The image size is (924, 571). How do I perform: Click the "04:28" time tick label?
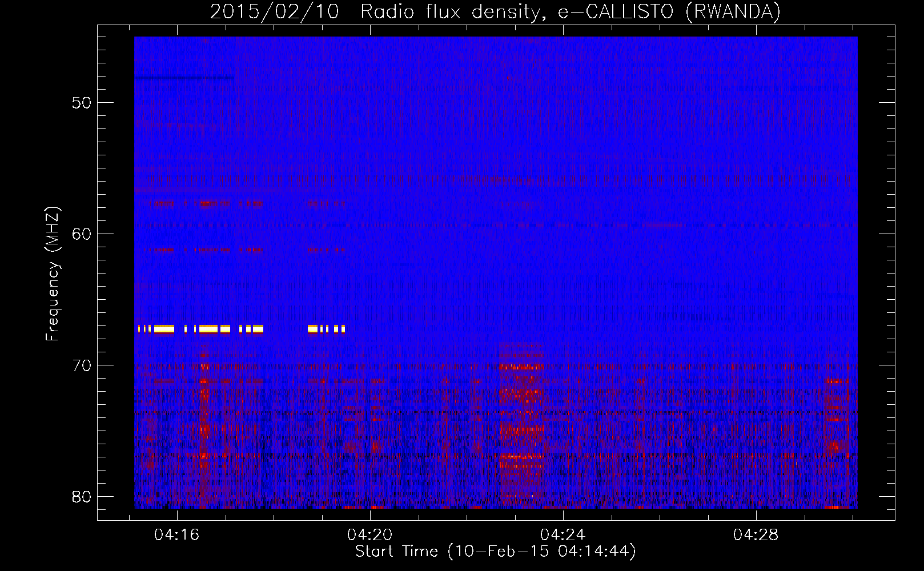(756, 534)
